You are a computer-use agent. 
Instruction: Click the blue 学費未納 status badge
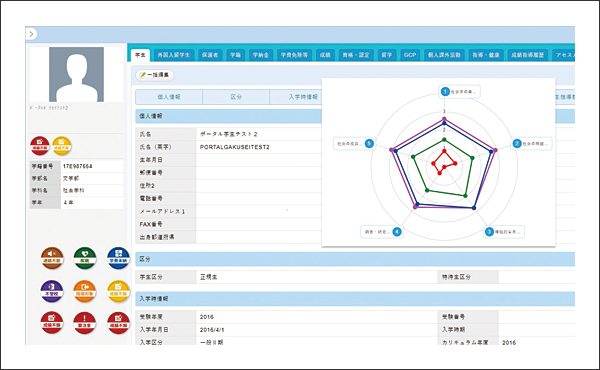point(118,258)
